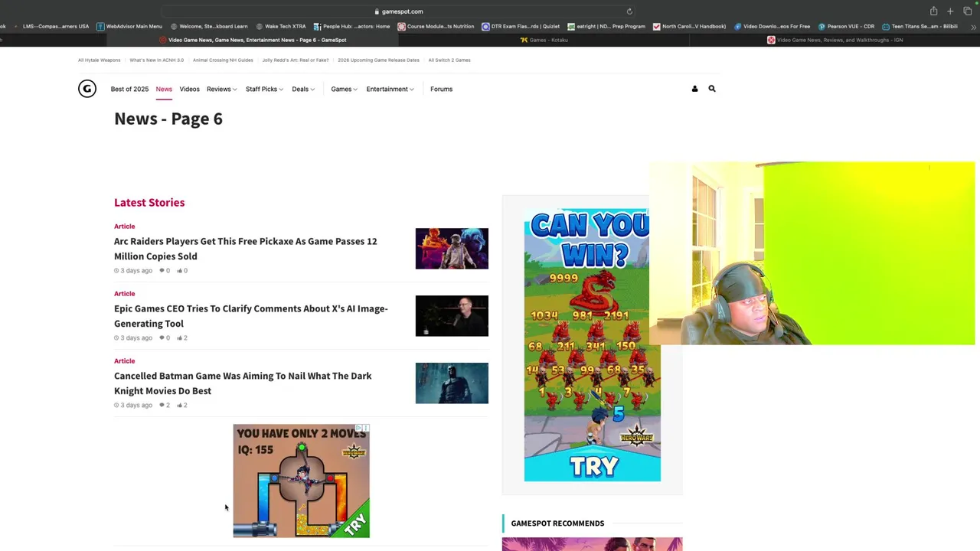Open the Teen Titans Bilibili bookmark

[920, 26]
